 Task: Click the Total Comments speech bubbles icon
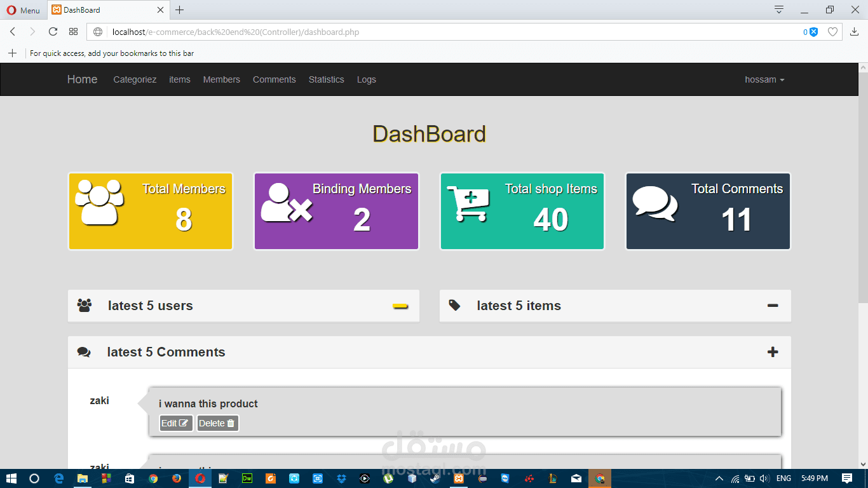pyautogui.click(x=655, y=203)
